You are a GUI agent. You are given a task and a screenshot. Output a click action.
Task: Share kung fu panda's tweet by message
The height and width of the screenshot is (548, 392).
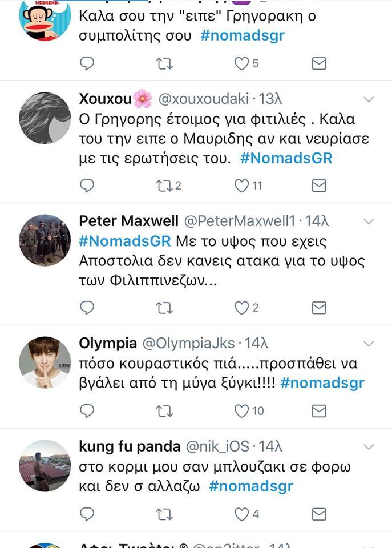pyautogui.click(x=319, y=514)
